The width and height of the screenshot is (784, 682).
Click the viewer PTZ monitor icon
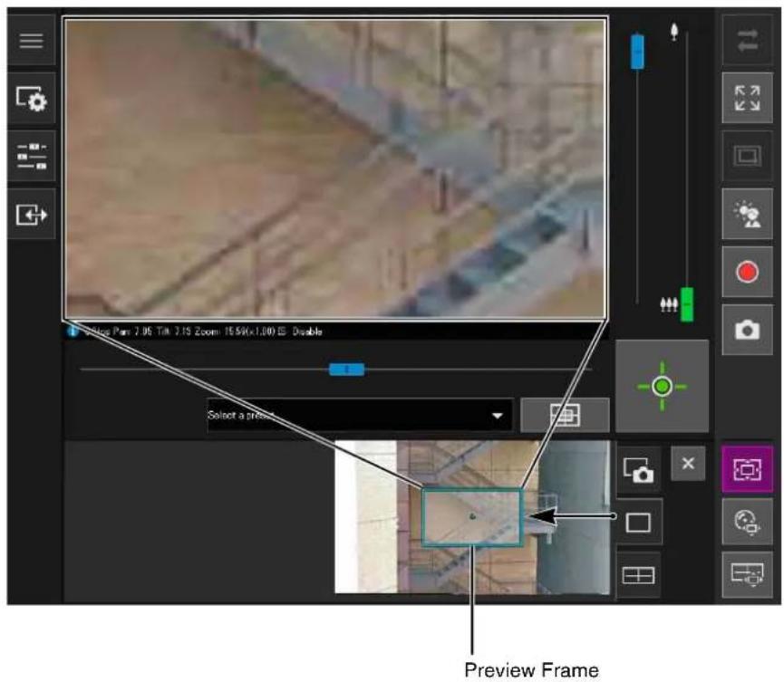[x=747, y=574]
